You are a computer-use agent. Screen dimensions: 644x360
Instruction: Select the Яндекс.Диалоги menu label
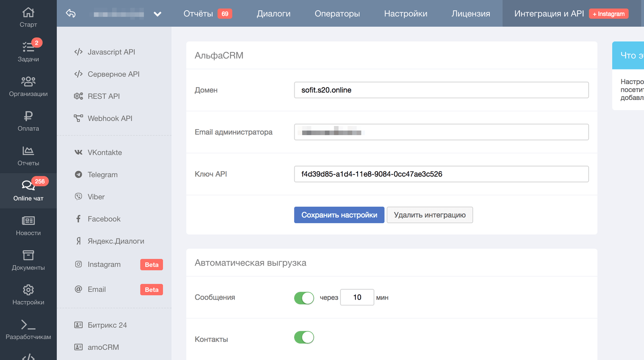(x=116, y=241)
